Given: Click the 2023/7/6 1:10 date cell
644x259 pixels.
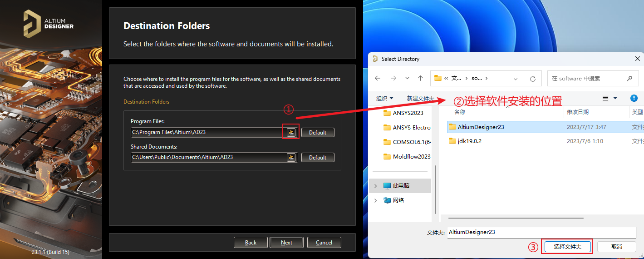Looking at the screenshot, I should pyautogui.click(x=585, y=141).
